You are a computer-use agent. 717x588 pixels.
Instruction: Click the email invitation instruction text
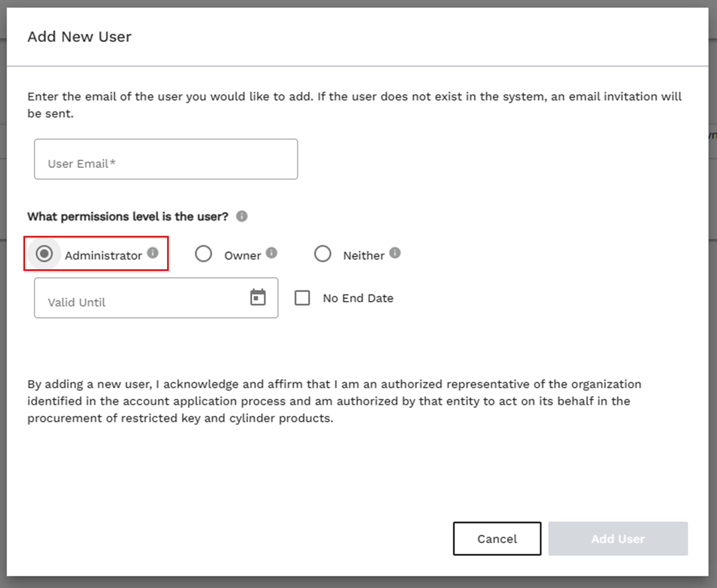354,105
